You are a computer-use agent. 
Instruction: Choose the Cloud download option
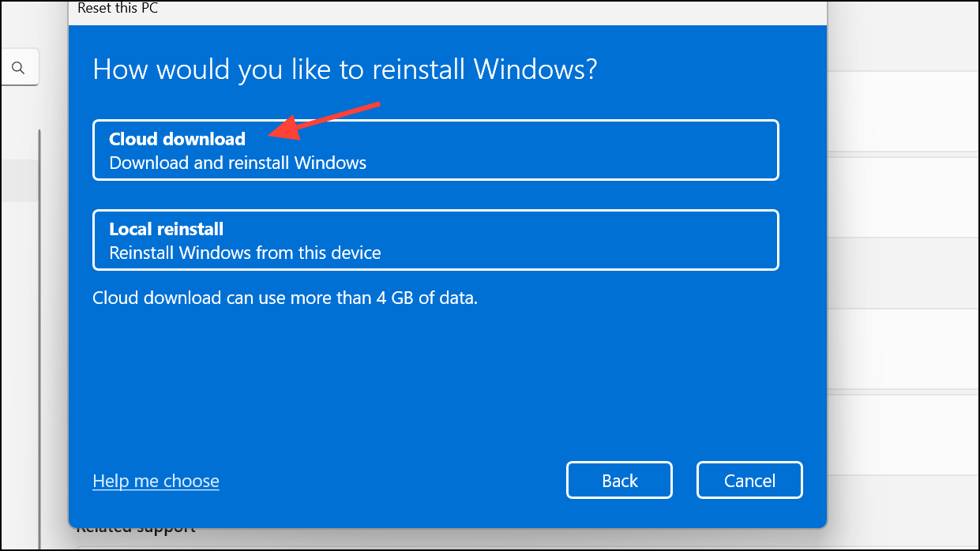435,150
